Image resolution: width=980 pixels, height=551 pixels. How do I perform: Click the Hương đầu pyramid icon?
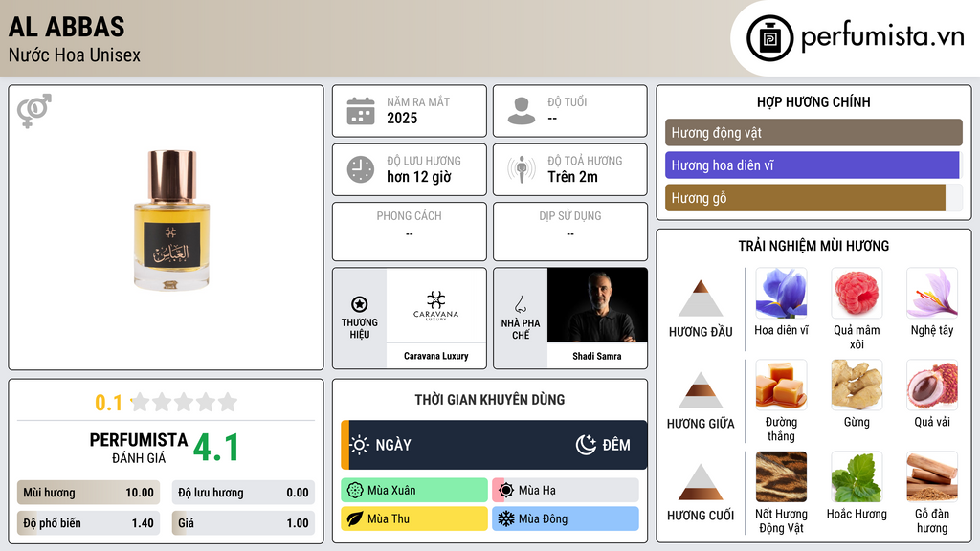coord(701,298)
